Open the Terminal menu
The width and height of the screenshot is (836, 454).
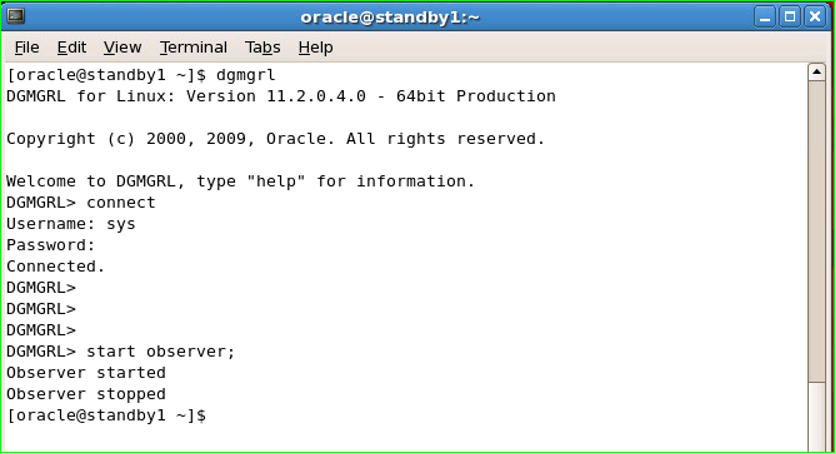pos(193,47)
